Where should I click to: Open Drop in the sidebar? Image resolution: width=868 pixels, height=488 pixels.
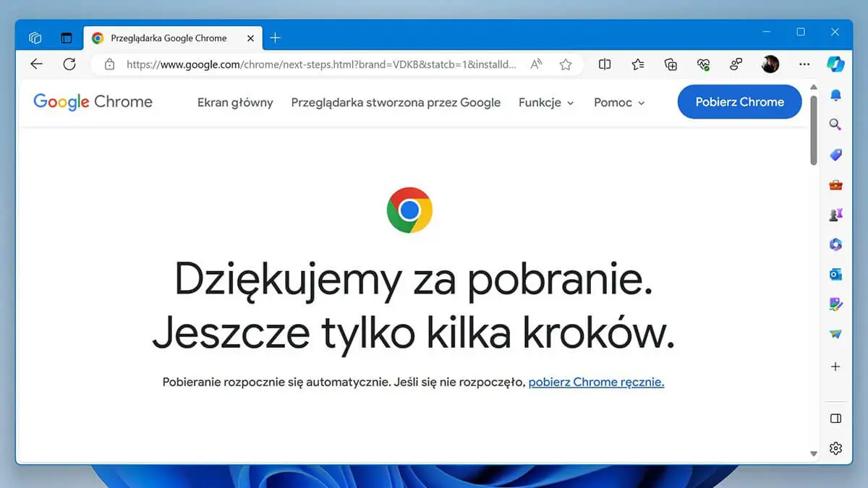click(835, 334)
